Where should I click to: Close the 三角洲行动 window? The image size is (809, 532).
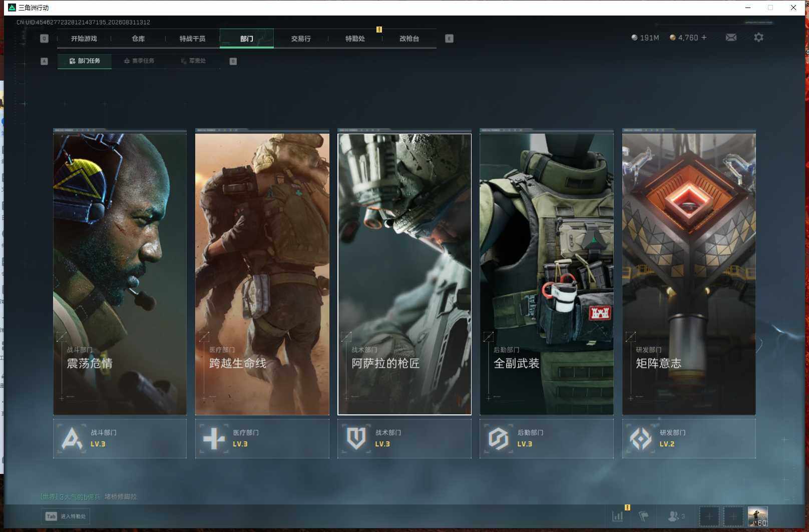pyautogui.click(x=793, y=8)
